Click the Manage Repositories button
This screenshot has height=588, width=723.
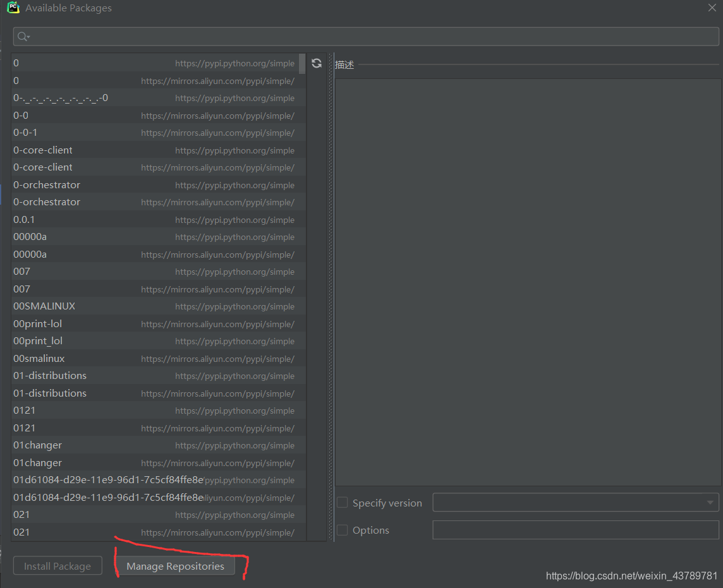click(175, 566)
